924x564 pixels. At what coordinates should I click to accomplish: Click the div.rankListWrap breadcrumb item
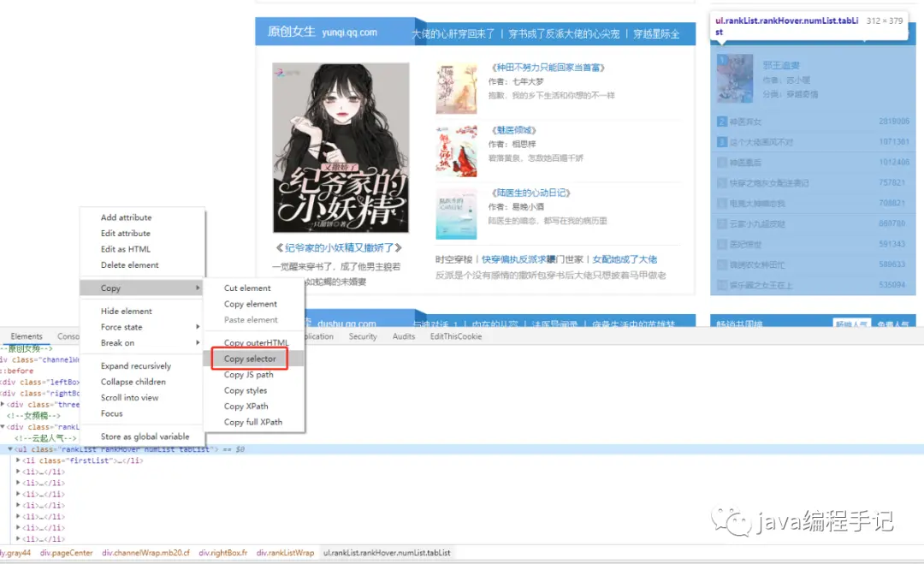pyautogui.click(x=285, y=553)
